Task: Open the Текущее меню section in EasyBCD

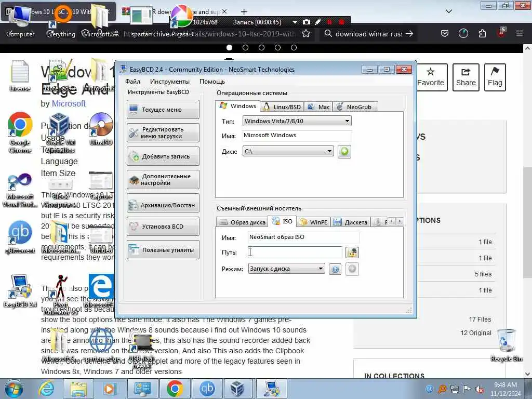Action: click(x=163, y=110)
